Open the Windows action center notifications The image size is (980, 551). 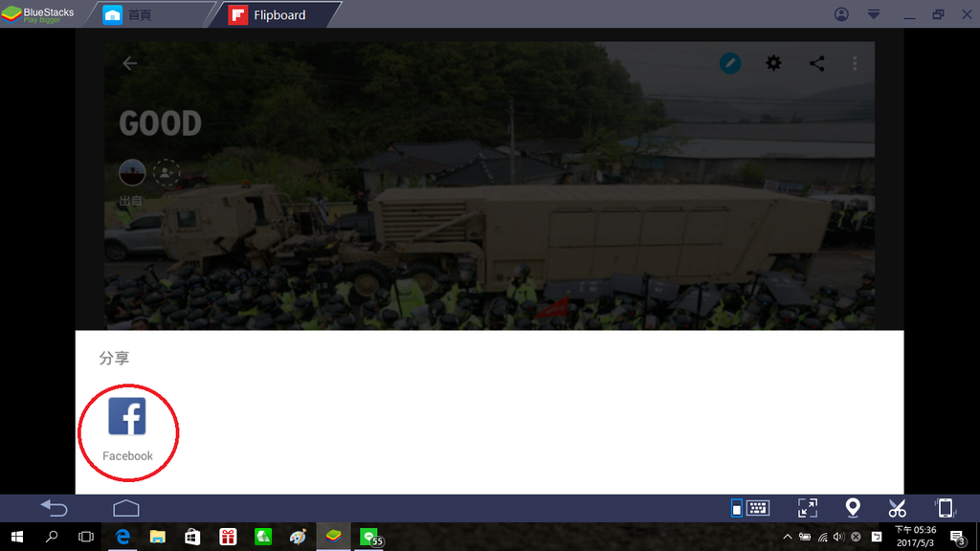tap(957, 538)
